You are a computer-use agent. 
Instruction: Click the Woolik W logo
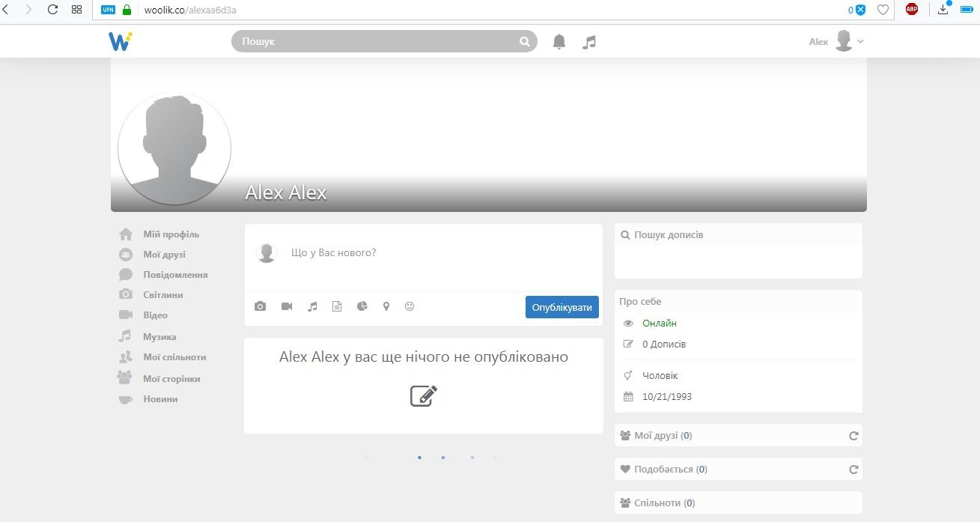(120, 41)
